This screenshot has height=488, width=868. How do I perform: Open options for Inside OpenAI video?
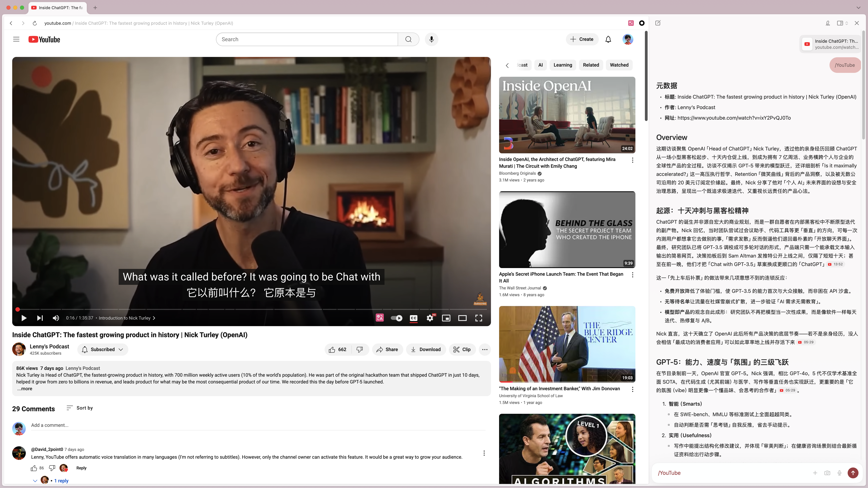(x=633, y=160)
